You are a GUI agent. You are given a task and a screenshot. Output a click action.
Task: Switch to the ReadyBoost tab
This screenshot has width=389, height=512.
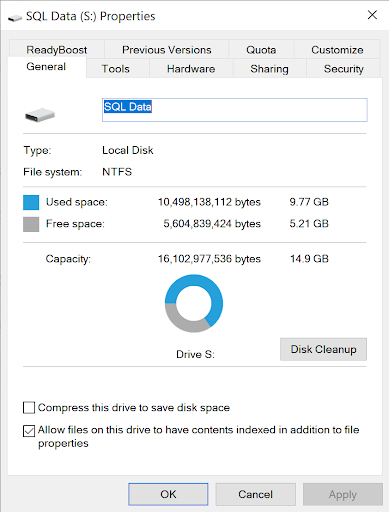tap(57, 50)
